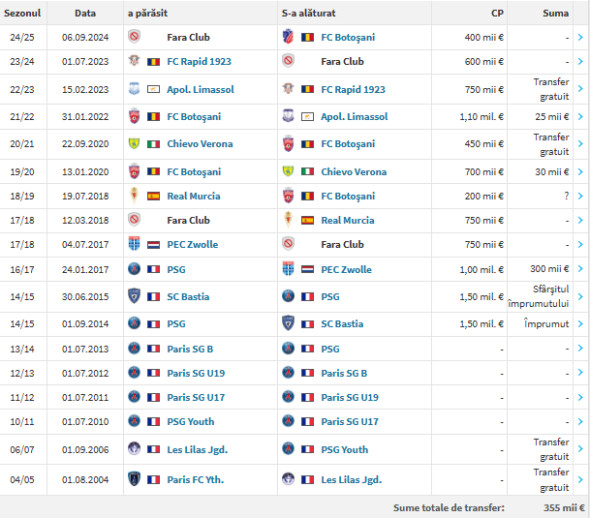Click the Chievo Verona crest in 20/21 row
Viewport: 590px width, 518px height.
[134, 144]
